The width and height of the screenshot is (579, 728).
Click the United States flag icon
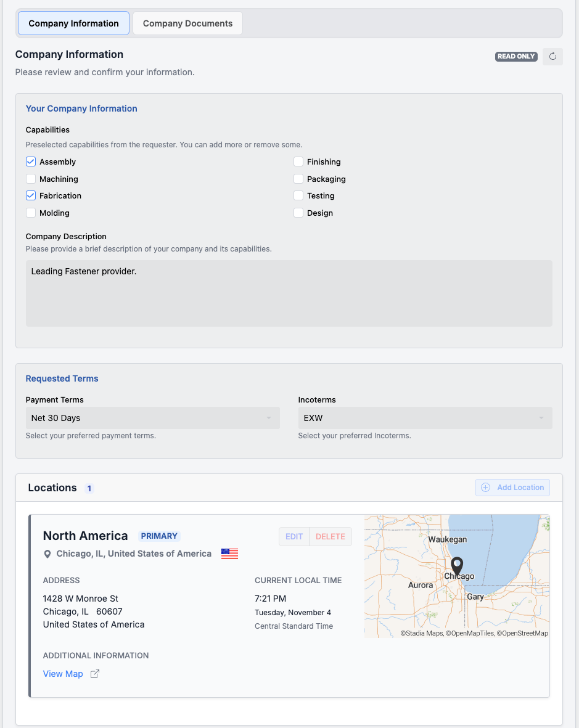coord(229,553)
